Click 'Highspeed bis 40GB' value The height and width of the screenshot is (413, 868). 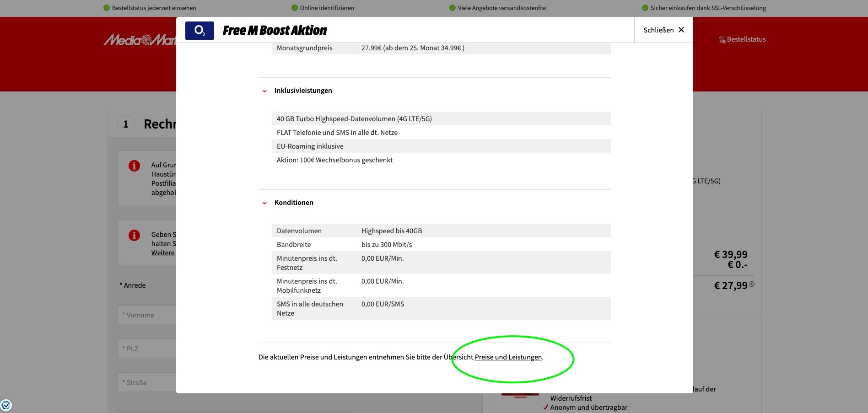click(x=392, y=231)
